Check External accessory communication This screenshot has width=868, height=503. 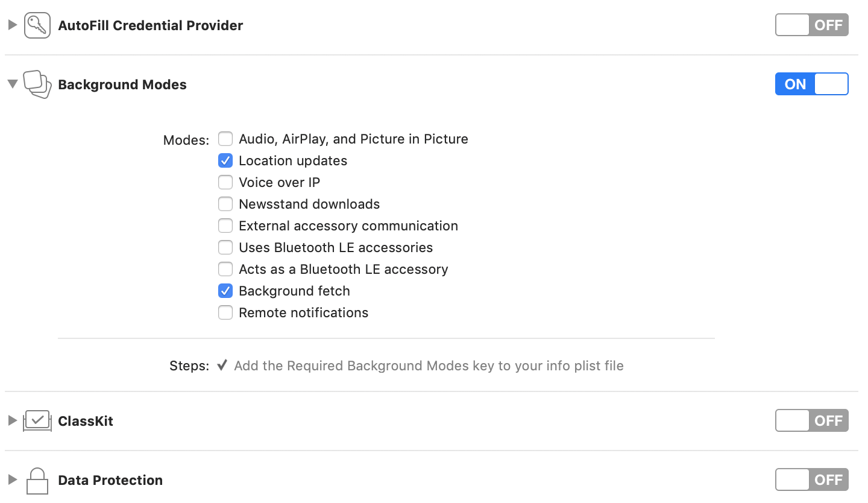(x=225, y=226)
